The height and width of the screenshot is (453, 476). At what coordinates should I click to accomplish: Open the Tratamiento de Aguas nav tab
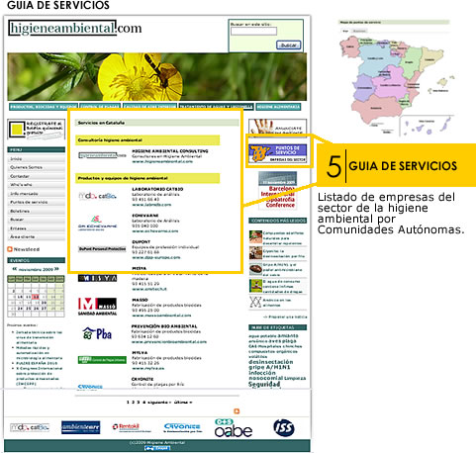[x=217, y=107]
